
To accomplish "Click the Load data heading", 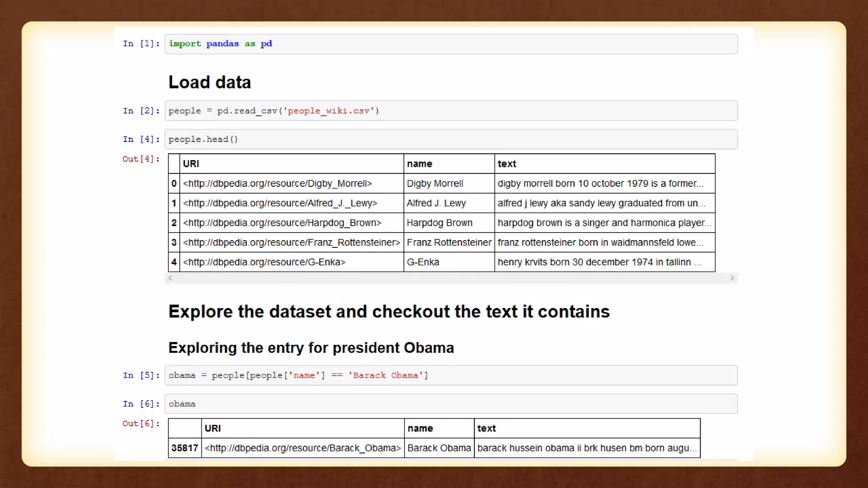I will (209, 82).
